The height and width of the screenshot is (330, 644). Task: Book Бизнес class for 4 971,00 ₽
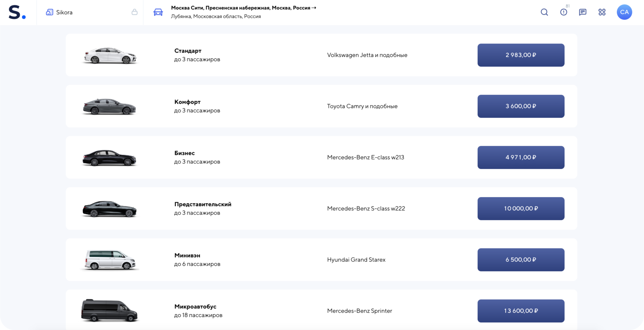click(521, 157)
